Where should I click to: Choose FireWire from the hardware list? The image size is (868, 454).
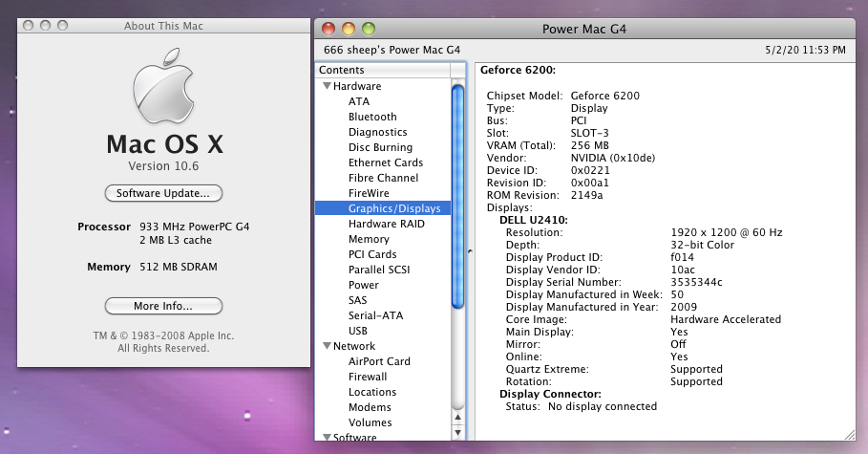(369, 193)
